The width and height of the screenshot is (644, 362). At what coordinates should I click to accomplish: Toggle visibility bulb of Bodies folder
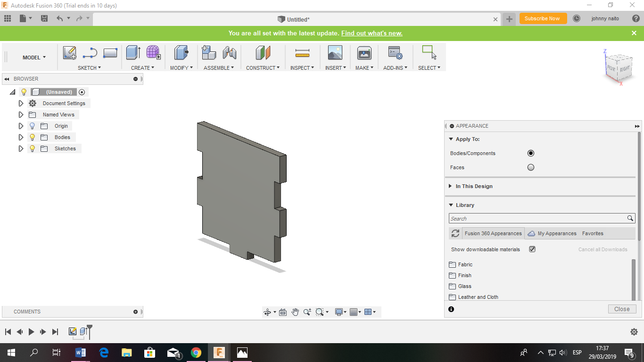pyautogui.click(x=32, y=137)
